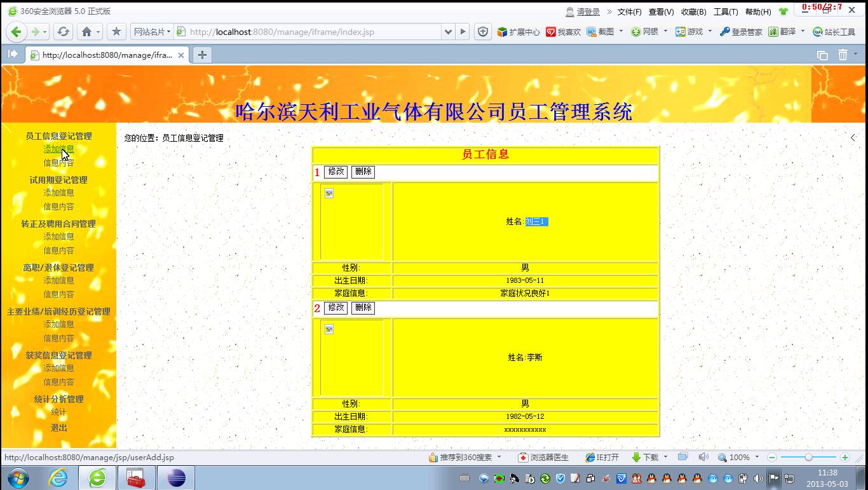Viewport: 868px width, 490px height.
Task: Expand the 游戏 dropdown arrow
Action: pyautogui.click(x=710, y=31)
